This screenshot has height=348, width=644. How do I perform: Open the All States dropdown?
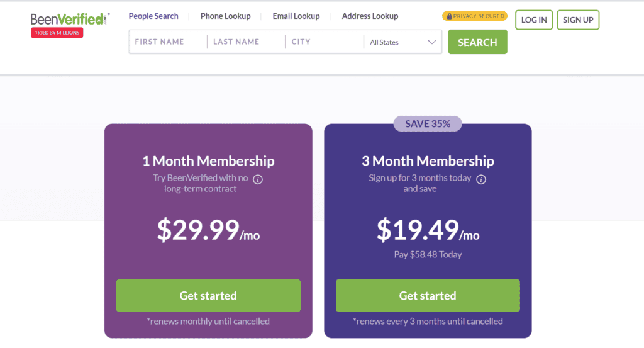click(402, 42)
